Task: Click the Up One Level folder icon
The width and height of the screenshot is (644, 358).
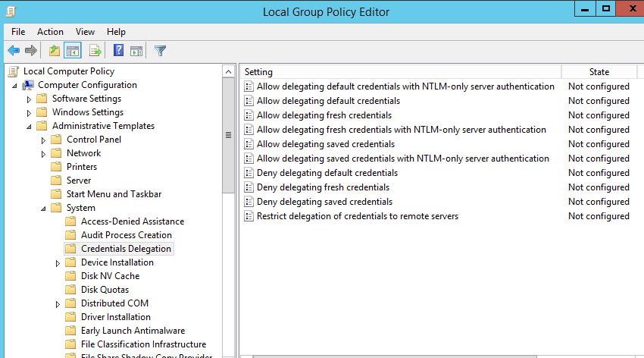Action: (54, 51)
